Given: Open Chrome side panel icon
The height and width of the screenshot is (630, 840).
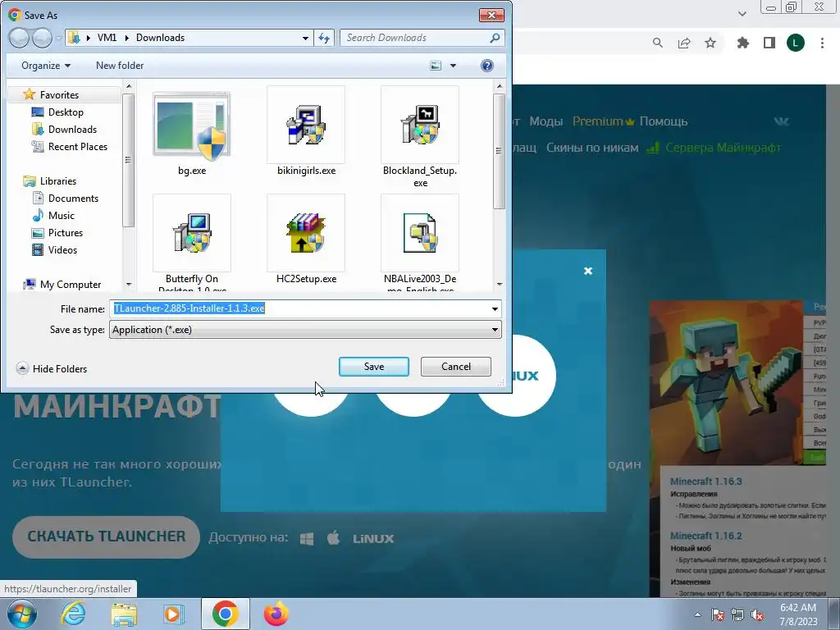Looking at the screenshot, I should point(769,43).
